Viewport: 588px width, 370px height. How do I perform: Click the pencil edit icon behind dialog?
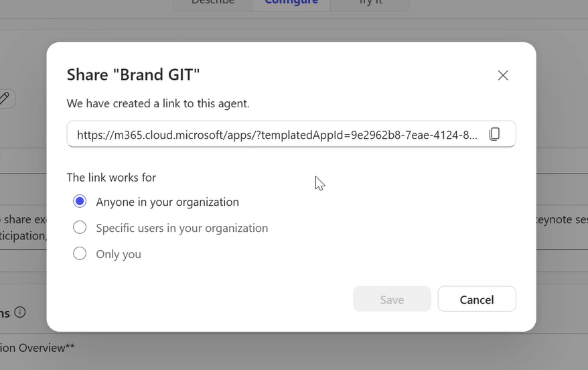(5, 99)
